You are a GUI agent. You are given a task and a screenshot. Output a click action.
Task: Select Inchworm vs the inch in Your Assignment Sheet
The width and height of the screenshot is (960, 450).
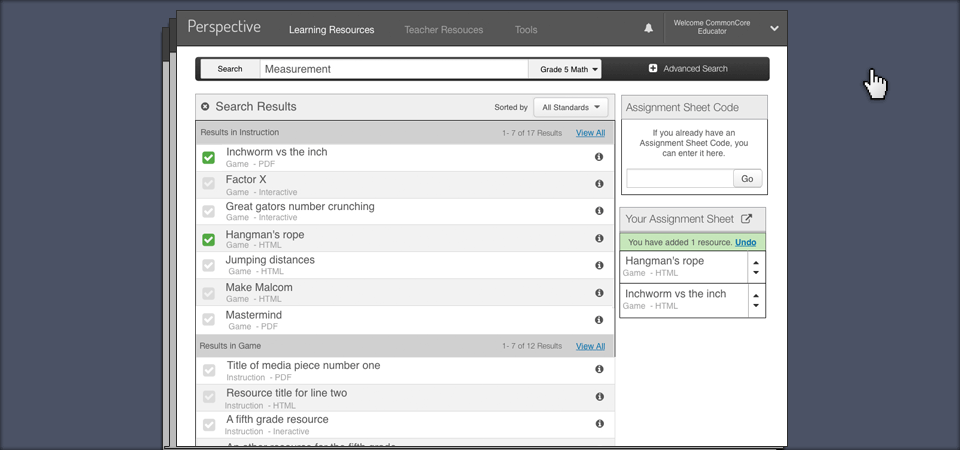click(675, 294)
